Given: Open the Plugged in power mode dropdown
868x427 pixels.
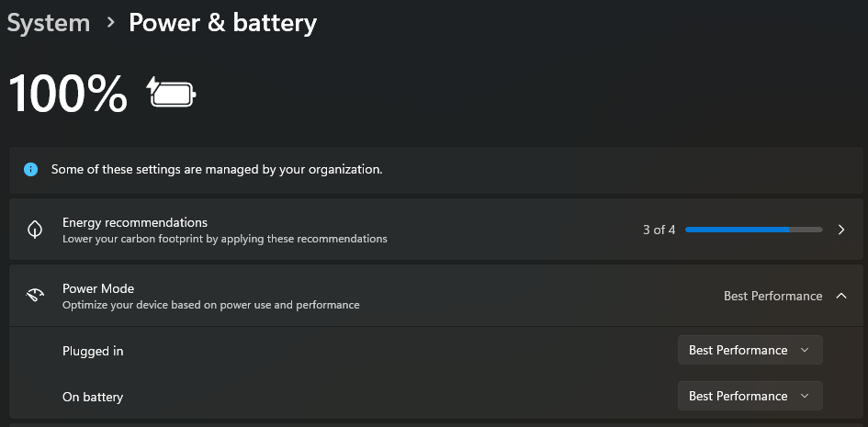Looking at the screenshot, I should (x=750, y=350).
